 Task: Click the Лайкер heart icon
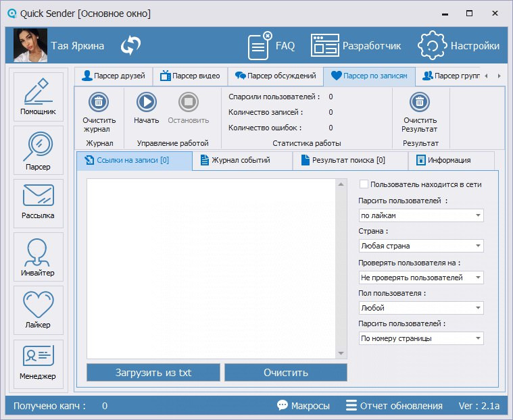pyautogui.click(x=39, y=309)
